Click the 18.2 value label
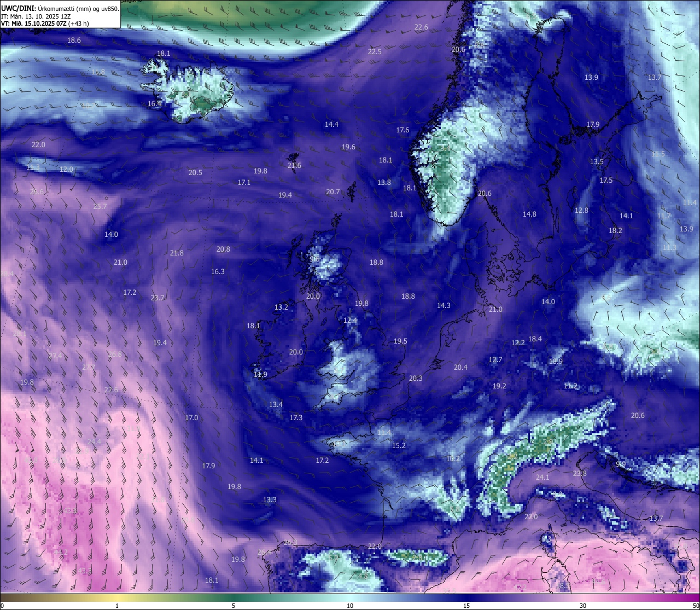The image size is (700, 610). pos(615,231)
